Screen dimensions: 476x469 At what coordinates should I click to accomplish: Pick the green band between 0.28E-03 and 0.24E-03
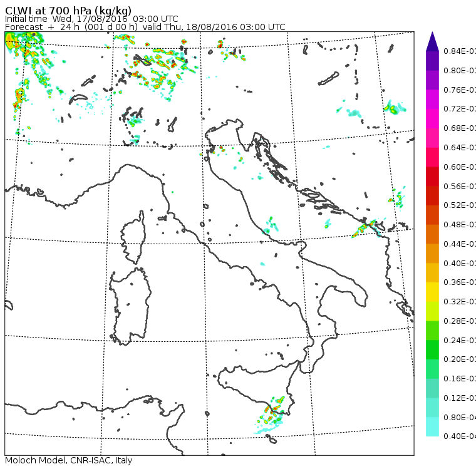tap(432, 331)
